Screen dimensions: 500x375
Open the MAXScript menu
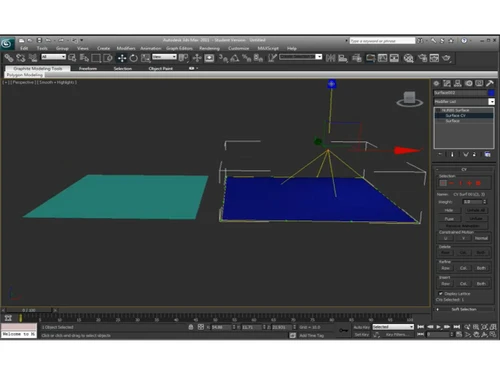268,48
